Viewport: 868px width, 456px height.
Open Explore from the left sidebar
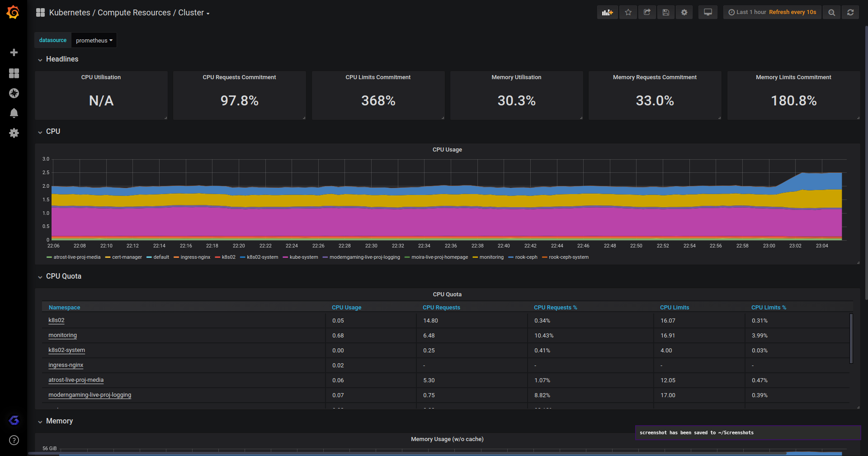[x=14, y=93]
